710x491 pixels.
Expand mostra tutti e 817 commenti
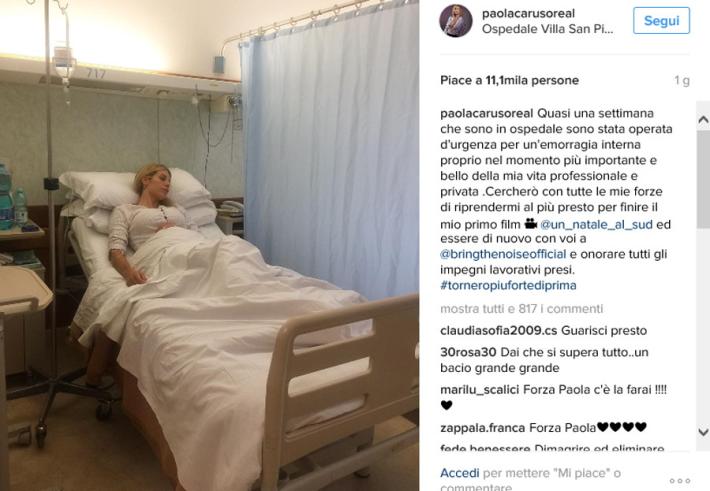[522, 309]
